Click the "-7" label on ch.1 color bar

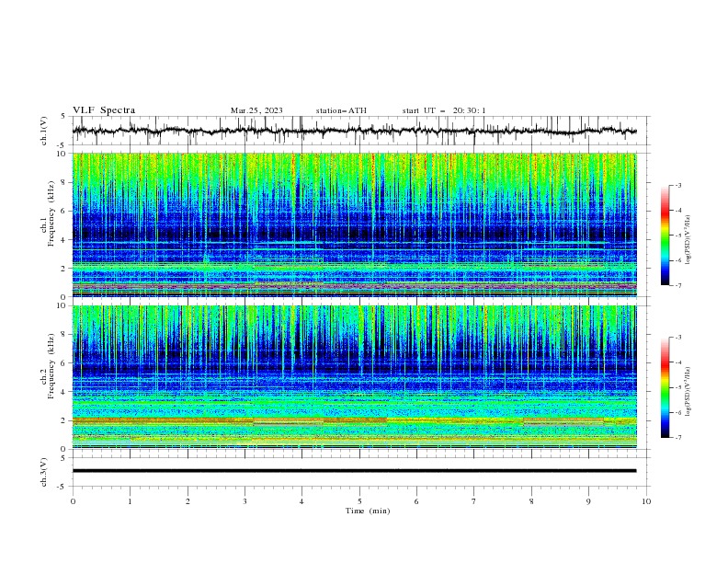click(678, 285)
